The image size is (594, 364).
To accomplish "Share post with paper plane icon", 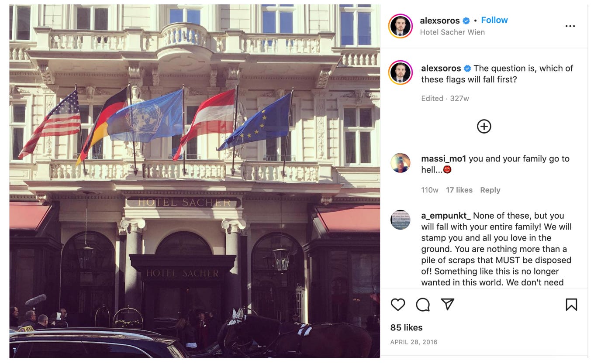I will [x=447, y=304].
